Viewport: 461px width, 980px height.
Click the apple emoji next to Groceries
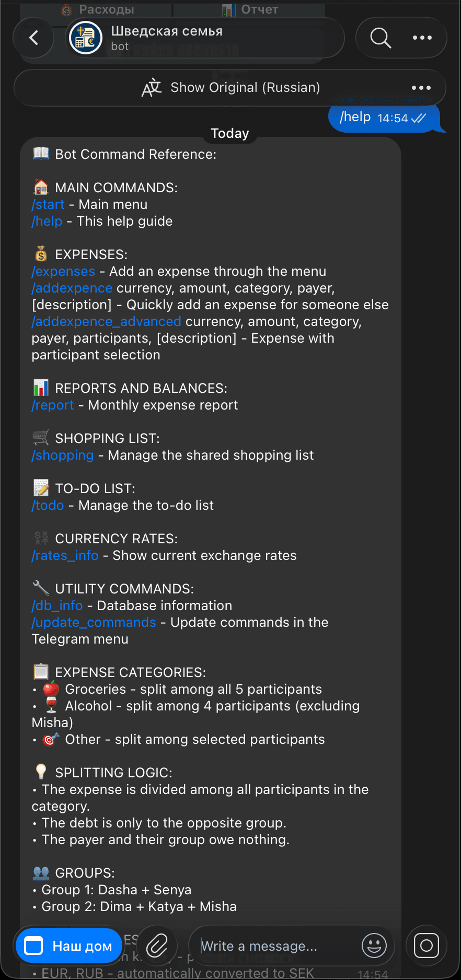(51, 689)
